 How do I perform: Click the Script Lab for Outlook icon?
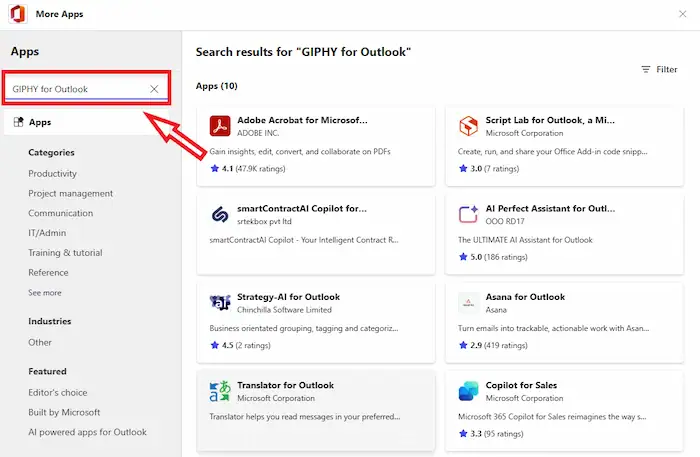(468, 126)
